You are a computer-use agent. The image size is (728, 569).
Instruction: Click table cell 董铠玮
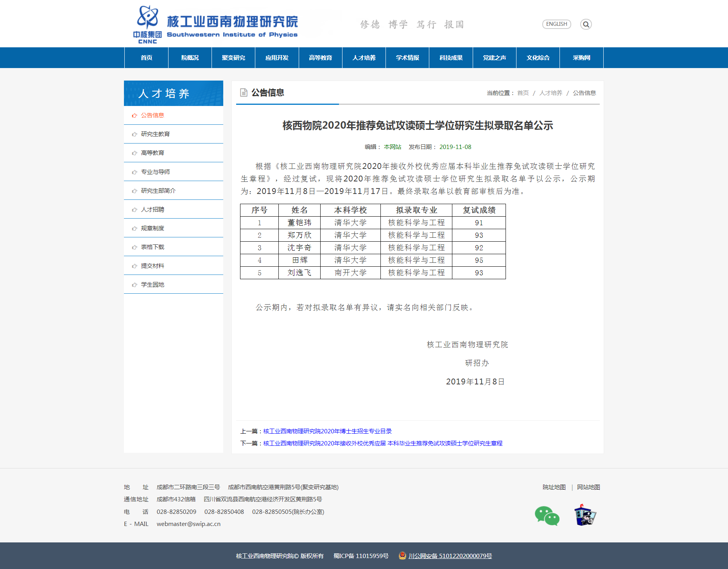[x=299, y=223]
